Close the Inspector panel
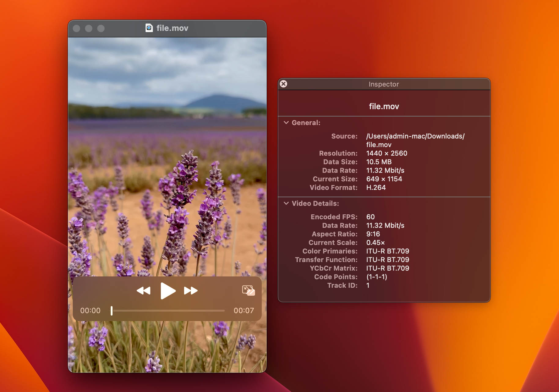The height and width of the screenshot is (392, 559). pyautogui.click(x=283, y=84)
